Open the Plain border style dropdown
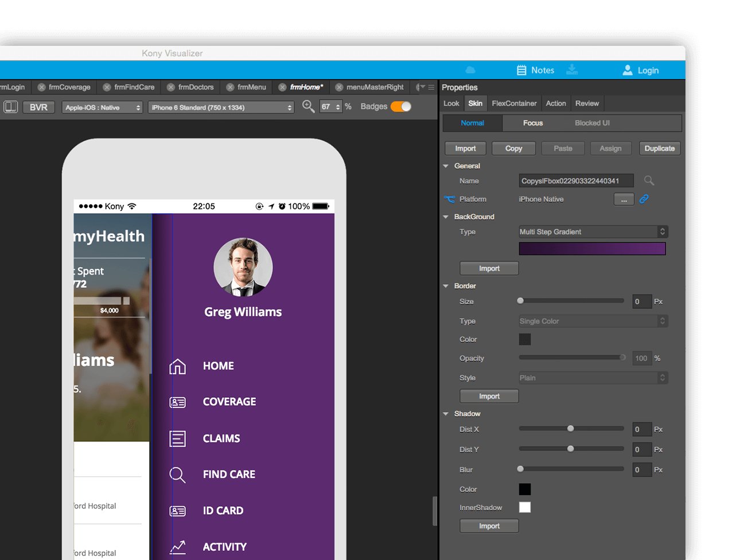This screenshot has width=732, height=560. click(x=593, y=378)
